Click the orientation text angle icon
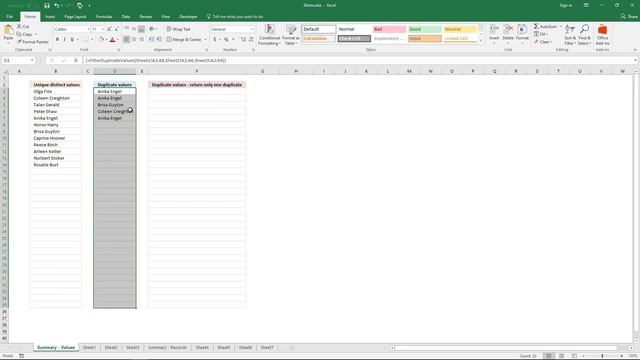This screenshot has height=360, width=640. (x=152, y=29)
